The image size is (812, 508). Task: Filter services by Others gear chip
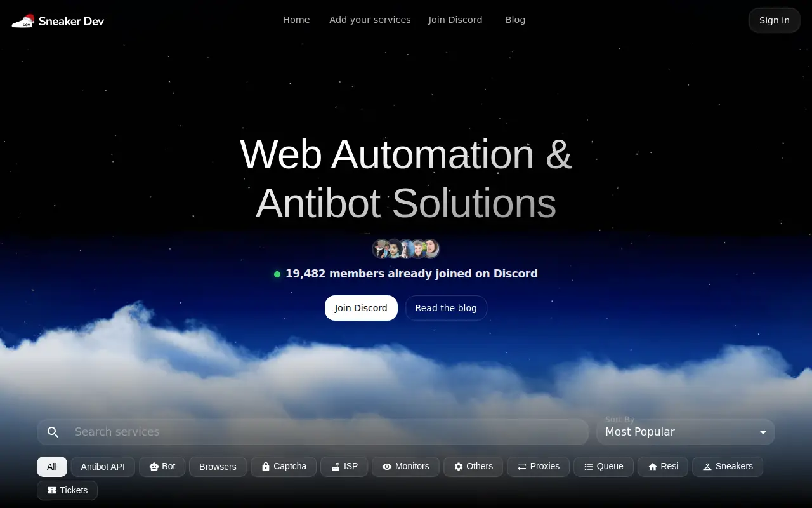coord(473,466)
